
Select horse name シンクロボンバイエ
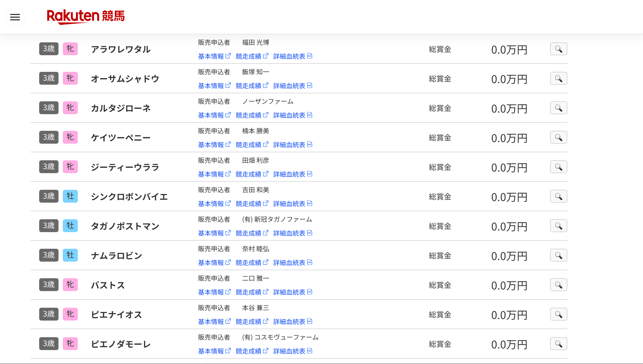[x=129, y=197]
